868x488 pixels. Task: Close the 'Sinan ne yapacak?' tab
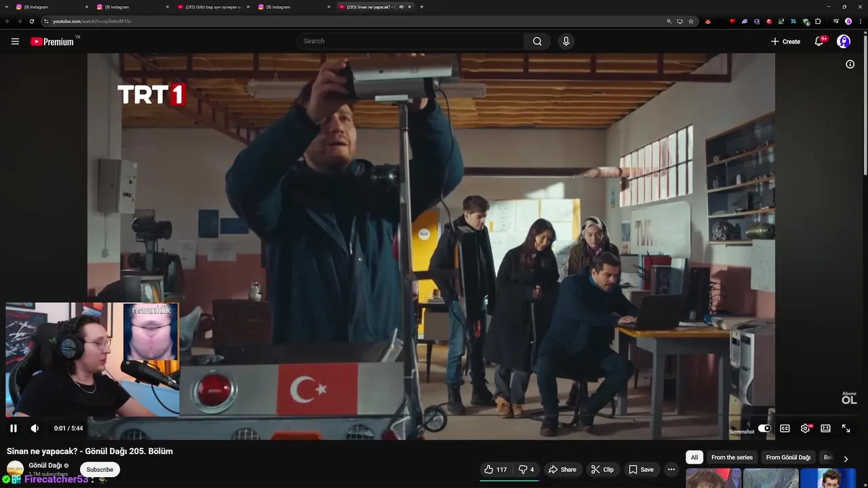coord(410,7)
